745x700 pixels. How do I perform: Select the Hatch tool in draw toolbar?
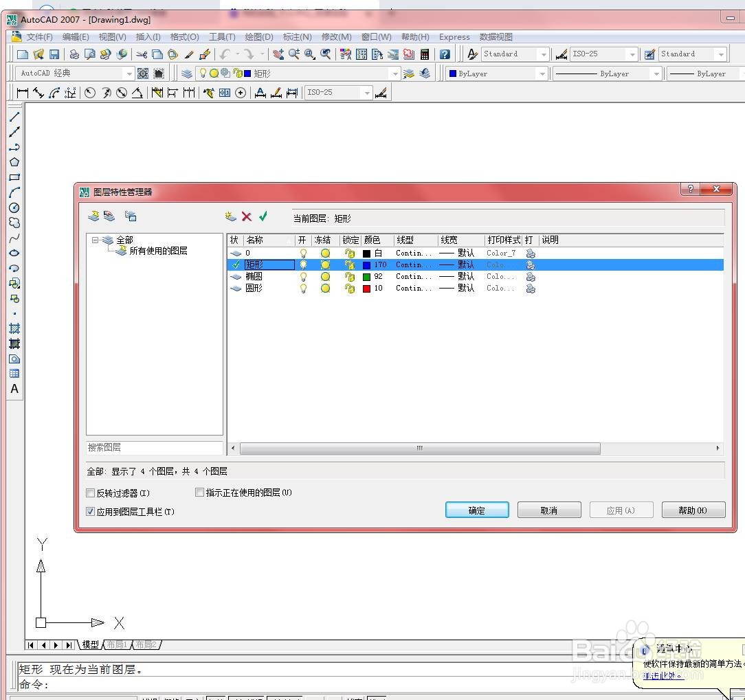14,328
